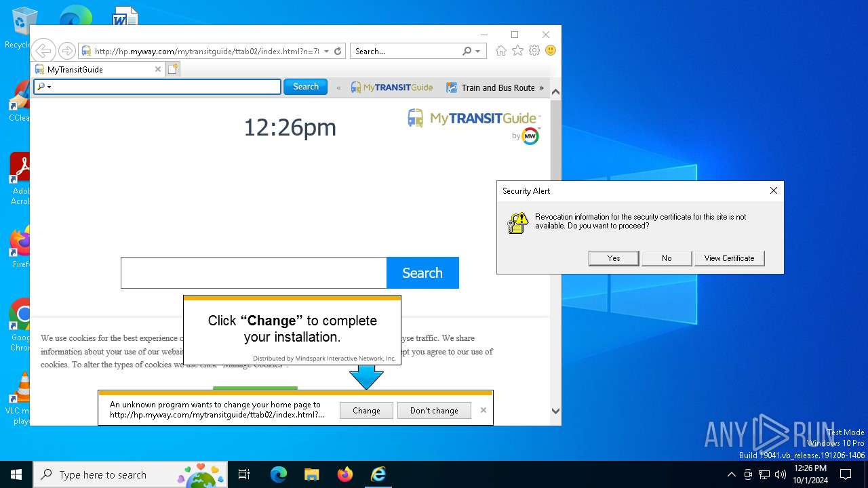Image resolution: width=868 pixels, height=488 pixels.
Task: Click the smiley feedback icon
Action: 551,51
